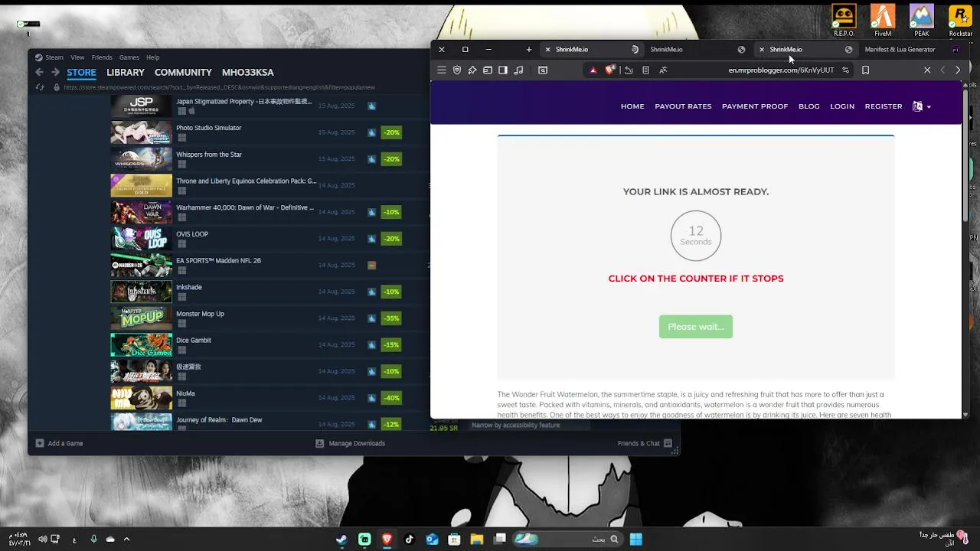
Task: Open Dice Gambit game listing
Action: [194, 340]
